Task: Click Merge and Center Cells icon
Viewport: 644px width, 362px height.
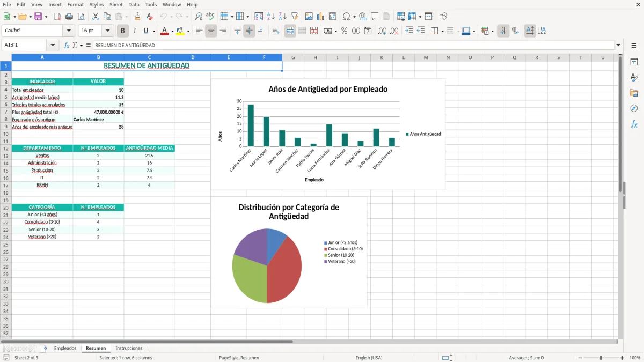Action: click(x=290, y=31)
